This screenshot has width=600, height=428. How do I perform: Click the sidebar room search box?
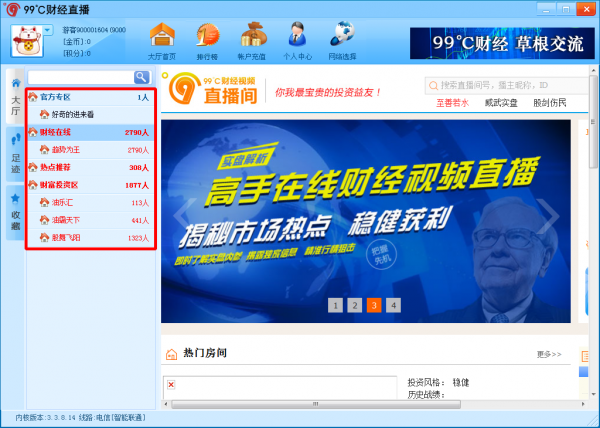(x=81, y=77)
